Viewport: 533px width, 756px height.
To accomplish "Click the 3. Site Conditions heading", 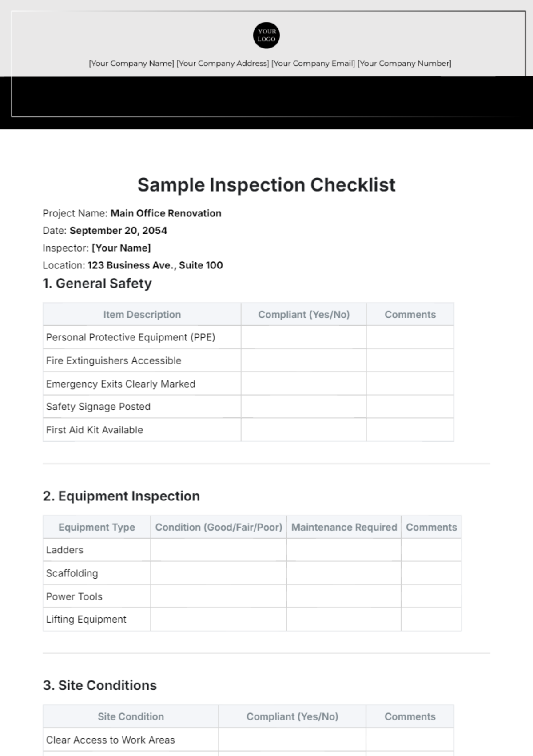I will [100, 685].
